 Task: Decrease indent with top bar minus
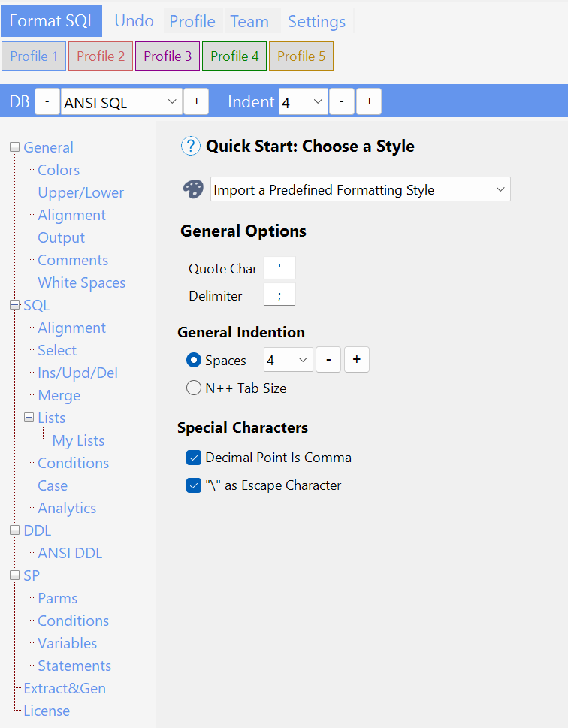pos(341,101)
